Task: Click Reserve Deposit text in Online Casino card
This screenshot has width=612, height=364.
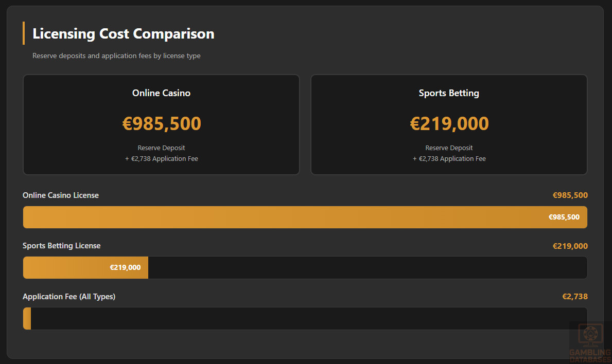Action: (161, 148)
